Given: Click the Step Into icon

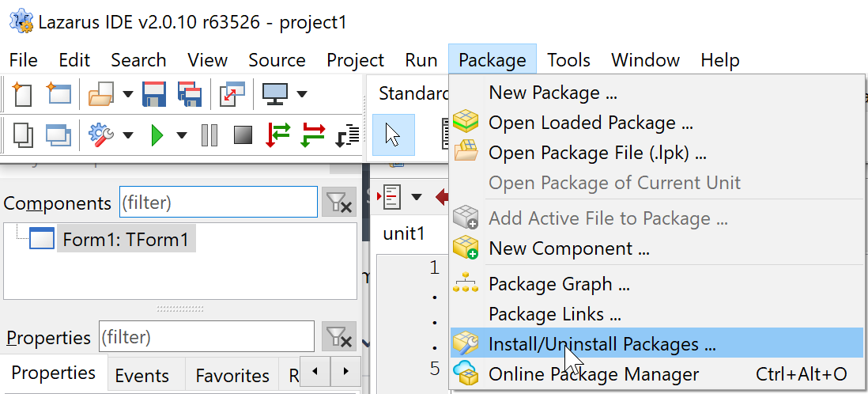Looking at the screenshot, I should (278, 134).
